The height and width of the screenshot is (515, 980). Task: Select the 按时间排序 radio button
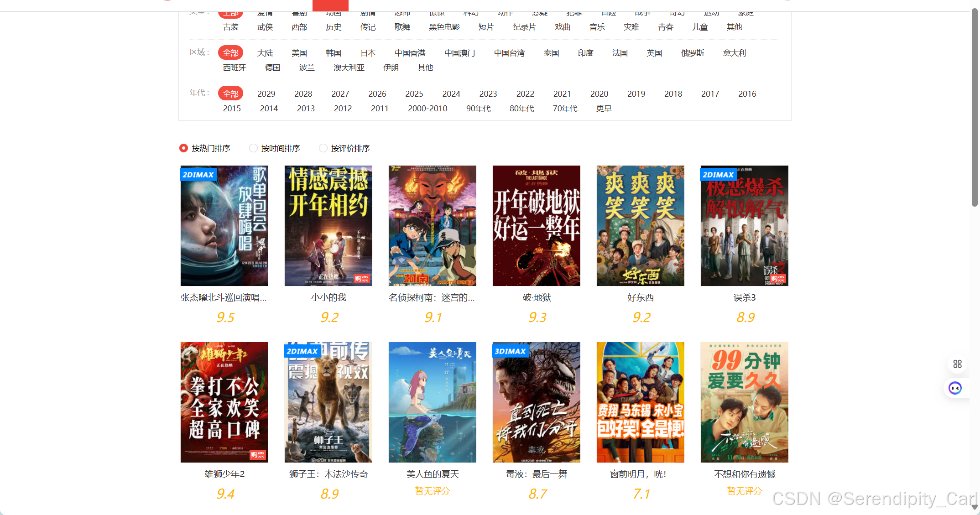pos(254,148)
